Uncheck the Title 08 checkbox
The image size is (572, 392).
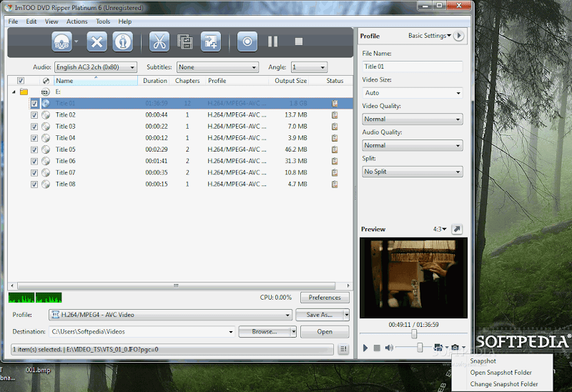[x=34, y=185]
